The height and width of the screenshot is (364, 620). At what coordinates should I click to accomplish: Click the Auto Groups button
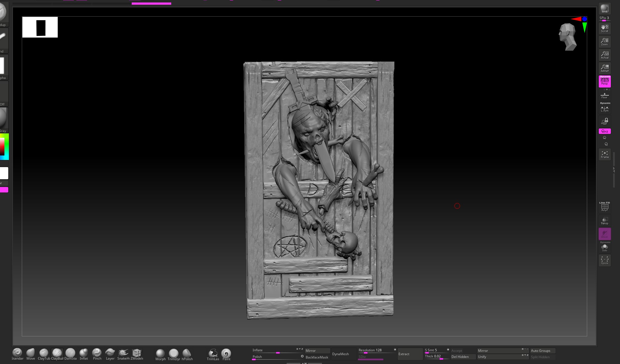coord(543,351)
